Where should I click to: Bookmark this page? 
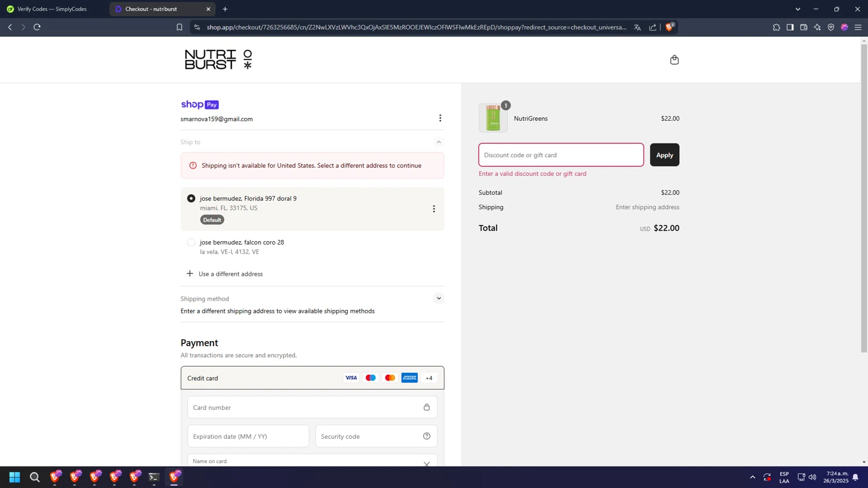pos(179,27)
